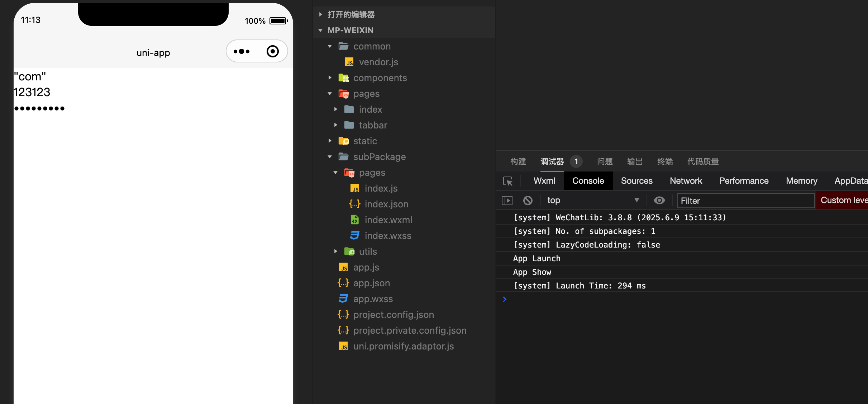This screenshot has height=404, width=868.
Task: Select the element inspector arrow icon
Action: click(508, 181)
